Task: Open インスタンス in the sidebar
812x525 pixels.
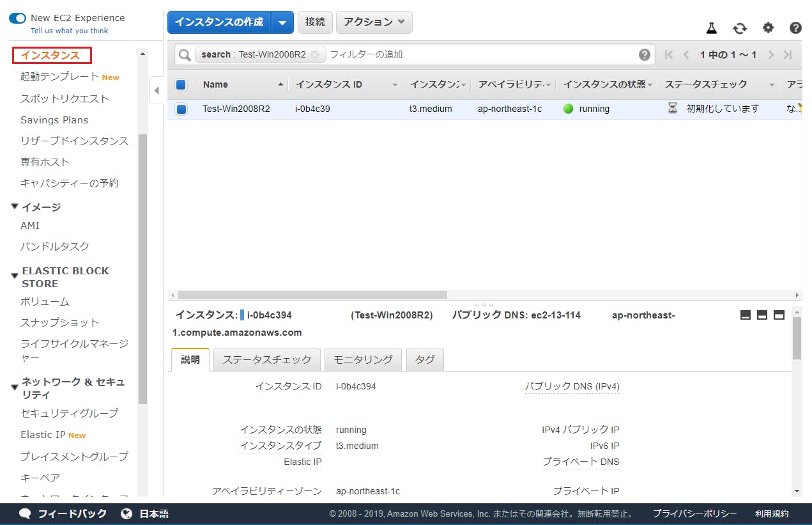Action: coord(50,55)
